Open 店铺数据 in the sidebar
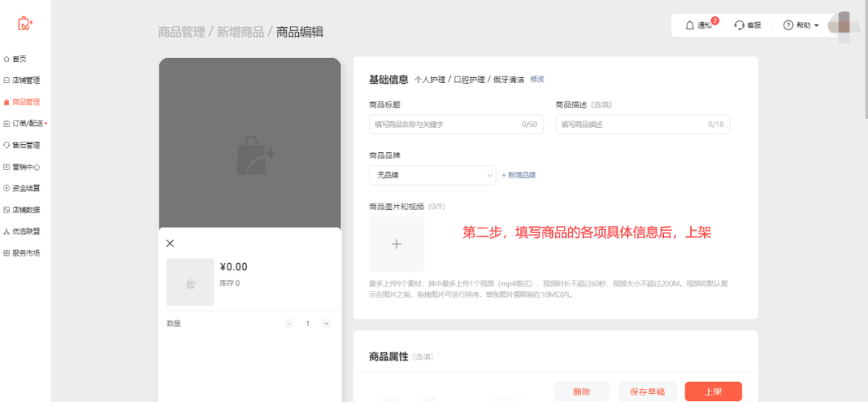The height and width of the screenshot is (402, 868). 26,210
